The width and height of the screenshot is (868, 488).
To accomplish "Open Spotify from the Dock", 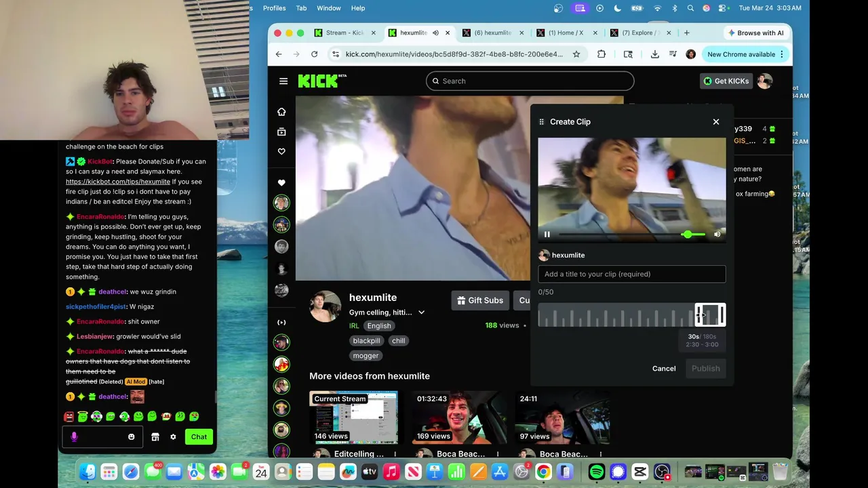I will tap(597, 472).
